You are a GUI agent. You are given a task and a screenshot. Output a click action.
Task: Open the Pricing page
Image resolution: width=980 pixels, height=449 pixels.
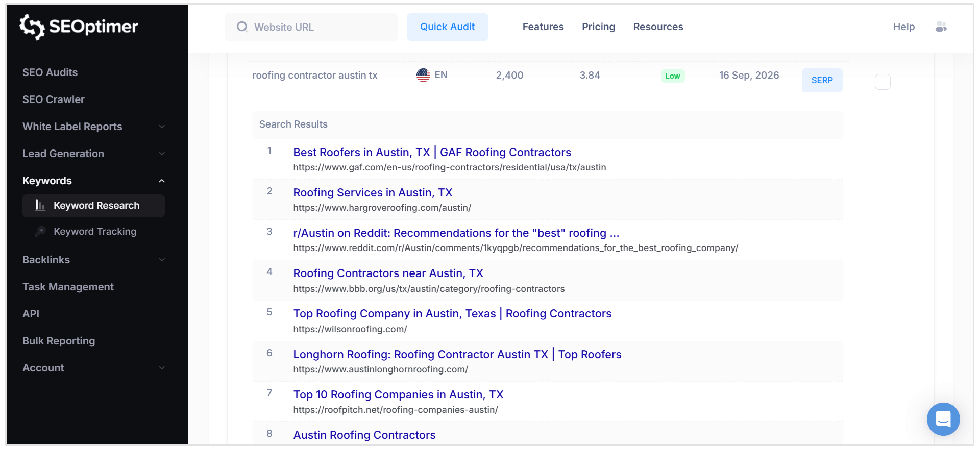[598, 27]
